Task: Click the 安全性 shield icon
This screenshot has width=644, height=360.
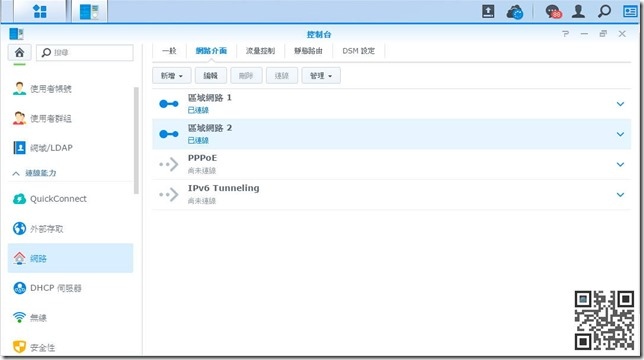Action: tap(19, 347)
